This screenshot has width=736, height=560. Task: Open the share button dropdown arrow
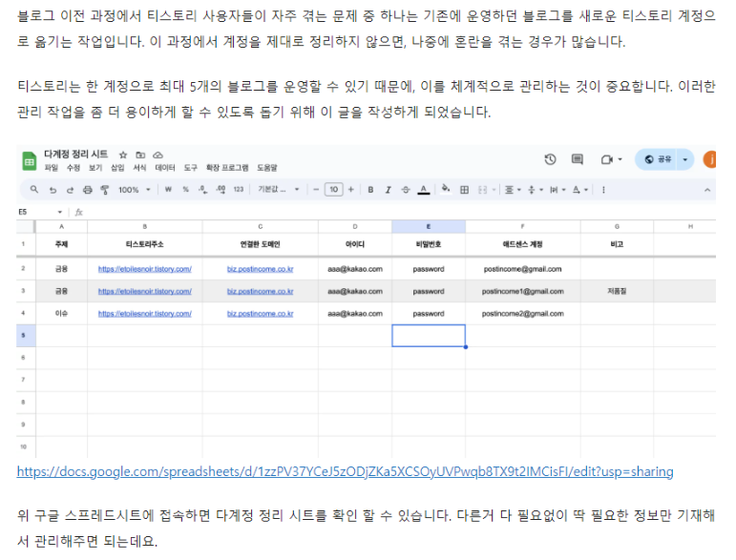tap(685, 159)
